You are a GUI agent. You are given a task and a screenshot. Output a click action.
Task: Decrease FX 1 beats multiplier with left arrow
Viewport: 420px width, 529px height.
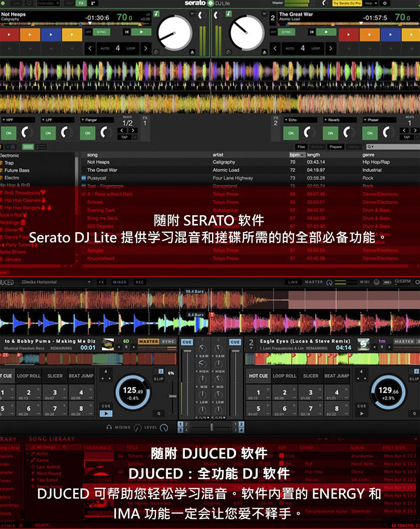click(122, 130)
